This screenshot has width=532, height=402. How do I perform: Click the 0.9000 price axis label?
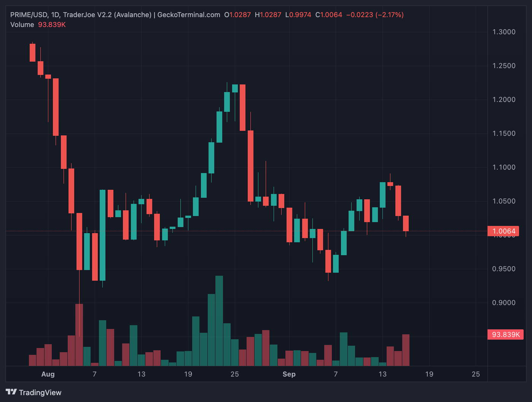coord(504,303)
